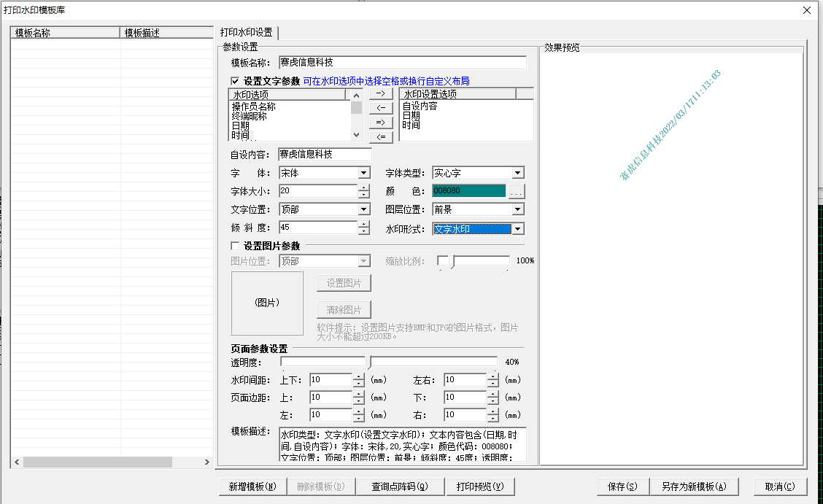Image resolution: width=823 pixels, height=504 pixels.
Task: Click 清除图片 button
Action: coord(344,310)
